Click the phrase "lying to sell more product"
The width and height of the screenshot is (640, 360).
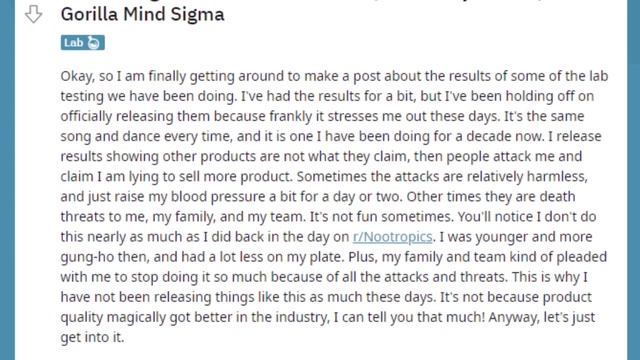pos(210,177)
